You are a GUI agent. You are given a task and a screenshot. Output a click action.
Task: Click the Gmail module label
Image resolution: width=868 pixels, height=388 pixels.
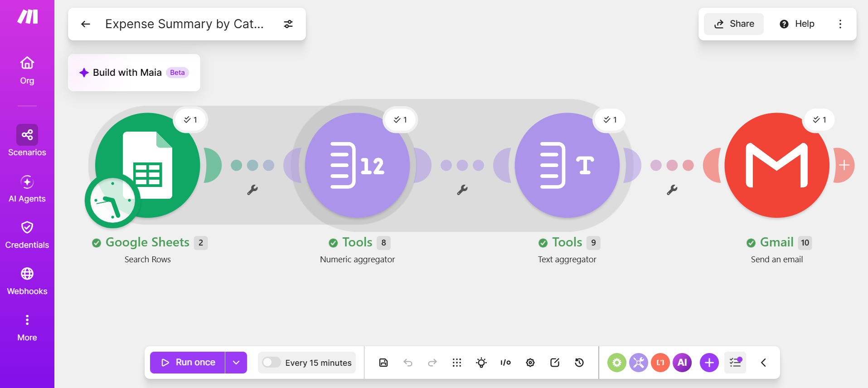(x=777, y=242)
